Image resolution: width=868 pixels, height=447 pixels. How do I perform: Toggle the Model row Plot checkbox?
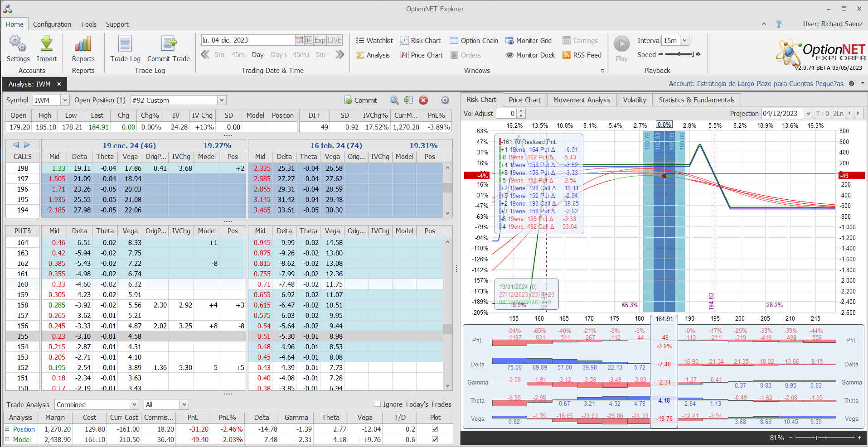[x=435, y=439]
